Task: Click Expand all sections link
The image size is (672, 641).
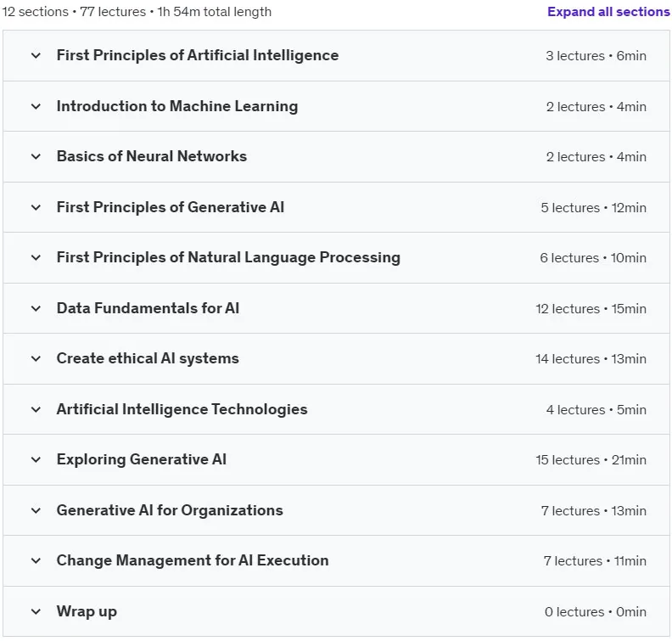Action: pos(608,12)
